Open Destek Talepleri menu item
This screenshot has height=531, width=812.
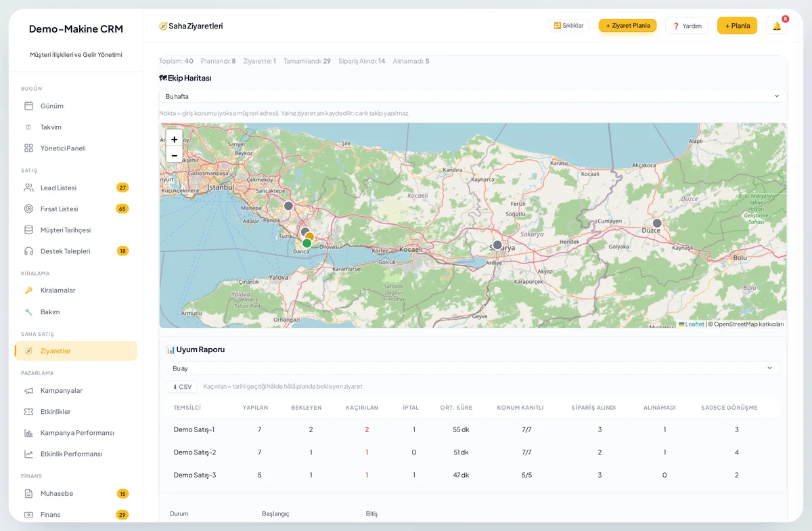[x=76, y=251]
